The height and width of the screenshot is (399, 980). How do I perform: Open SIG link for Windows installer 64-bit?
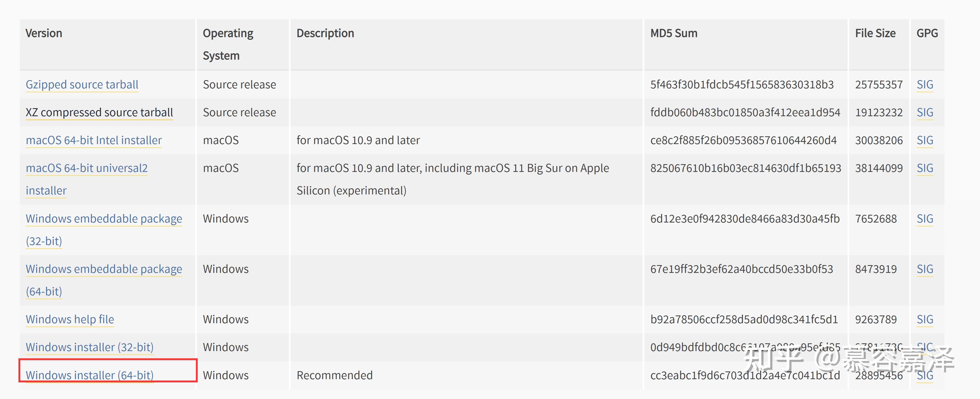point(925,375)
